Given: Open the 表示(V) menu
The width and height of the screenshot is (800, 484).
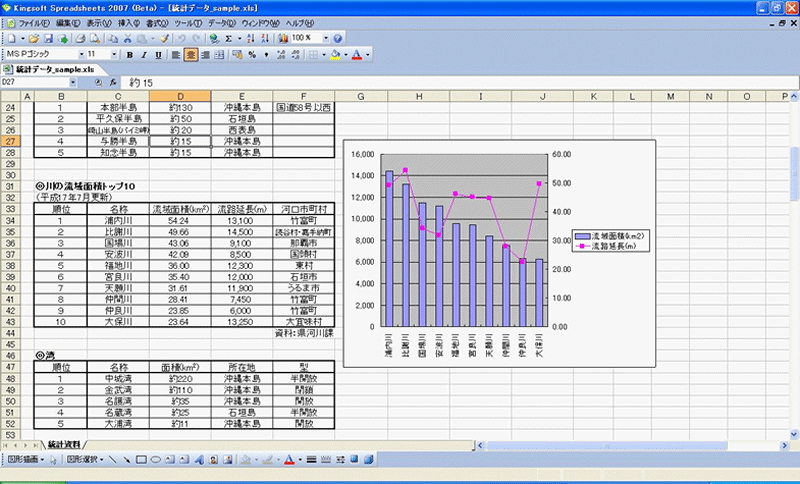Looking at the screenshot, I should coord(98,23).
